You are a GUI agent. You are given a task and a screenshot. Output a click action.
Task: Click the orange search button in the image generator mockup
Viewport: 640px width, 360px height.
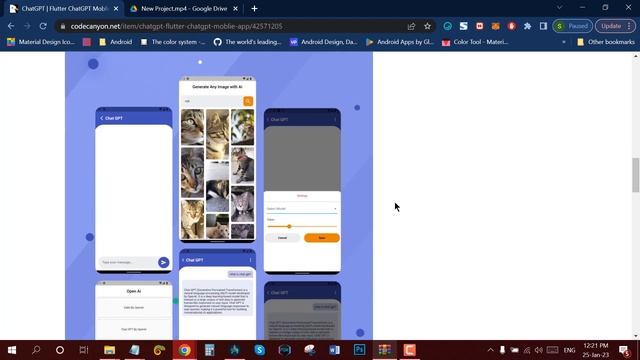click(248, 101)
